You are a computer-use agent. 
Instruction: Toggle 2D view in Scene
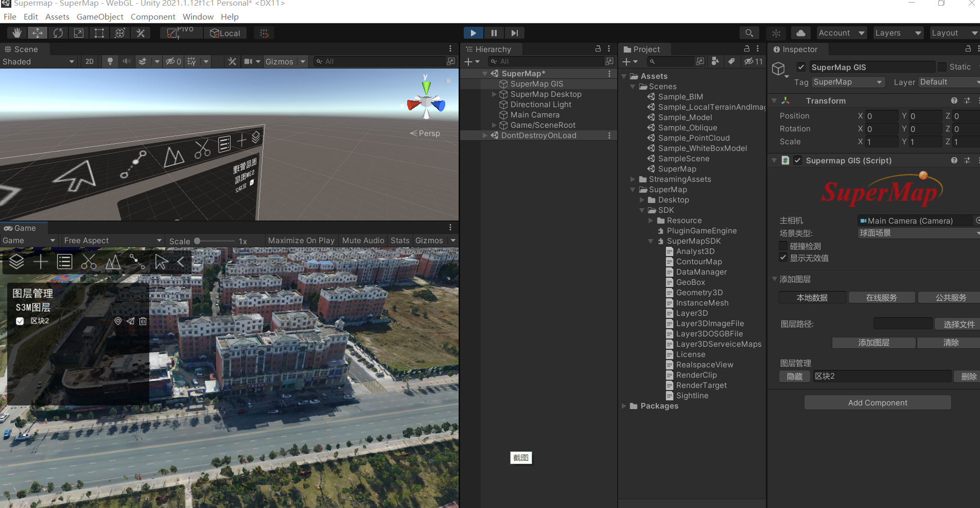pyautogui.click(x=90, y=61)
